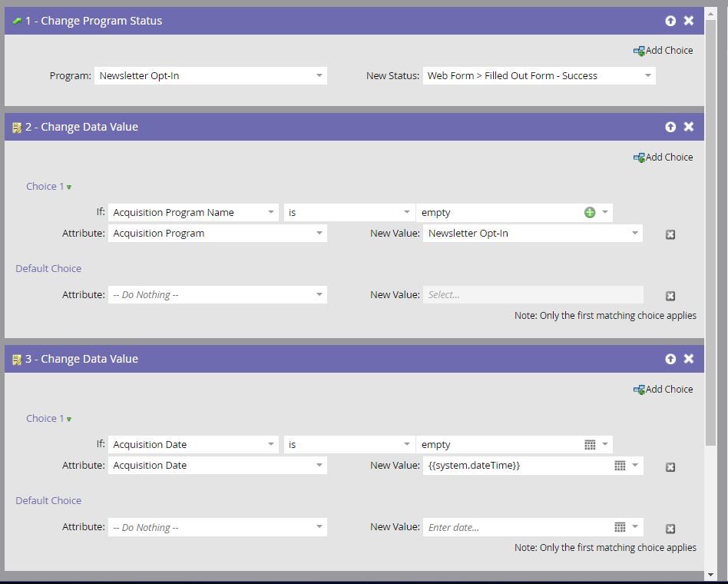The width and height of the screenshot is (728, 584).
Task: Open calendar icon in 'Enter date...' field
Action: coord(620,527)
